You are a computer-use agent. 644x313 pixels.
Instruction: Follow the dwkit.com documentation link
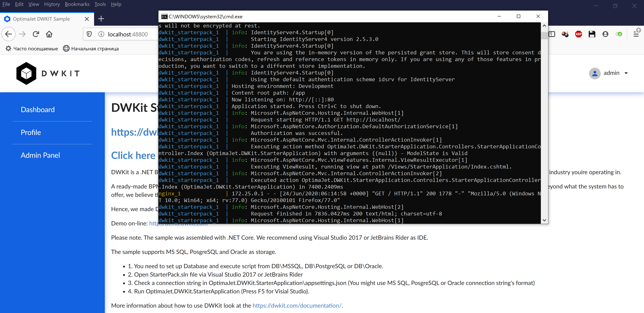click(297, 305)
